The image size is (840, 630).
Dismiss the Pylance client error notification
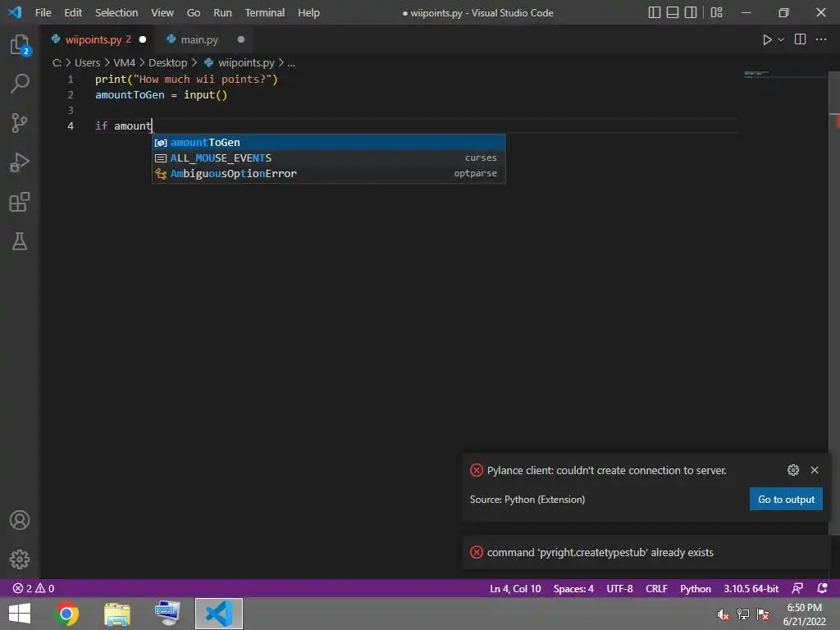(815, 470)
